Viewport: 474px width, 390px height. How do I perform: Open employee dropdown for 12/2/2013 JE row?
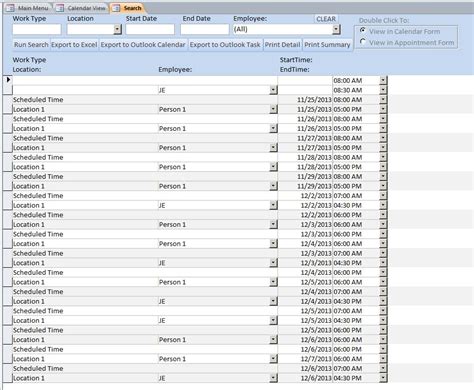point(273,205)
